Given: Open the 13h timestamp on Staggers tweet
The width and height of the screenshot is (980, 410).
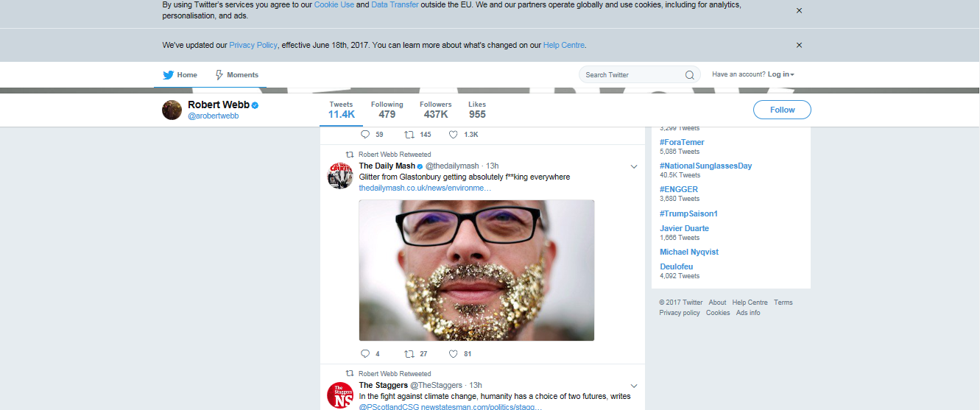Looking at the screenshot, I should pyautogui.click(x=476, y=386).
